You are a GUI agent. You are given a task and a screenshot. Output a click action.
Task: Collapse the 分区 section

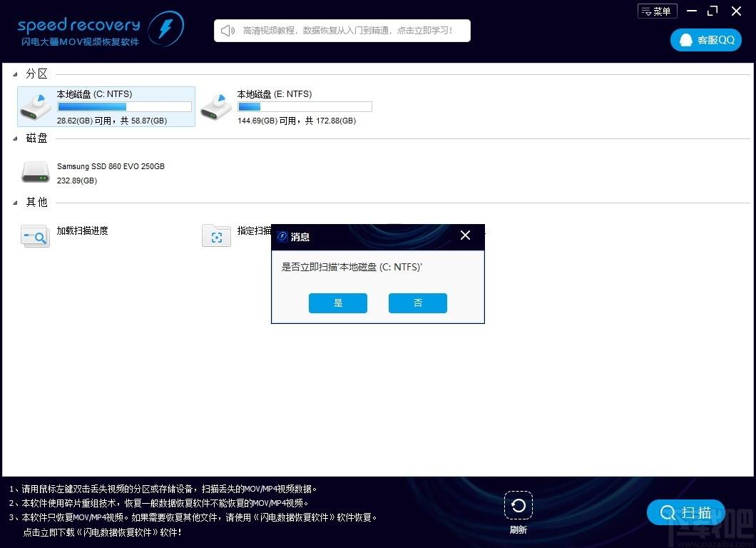16,74
